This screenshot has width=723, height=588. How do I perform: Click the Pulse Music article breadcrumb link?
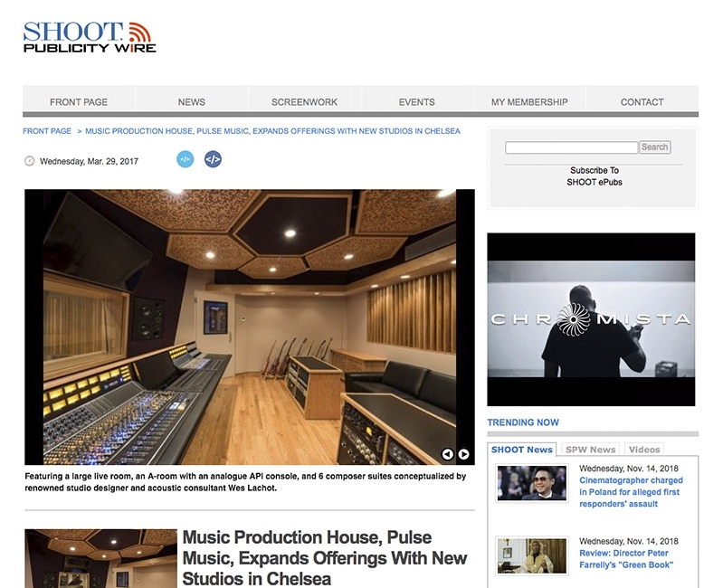click(272, 131)
